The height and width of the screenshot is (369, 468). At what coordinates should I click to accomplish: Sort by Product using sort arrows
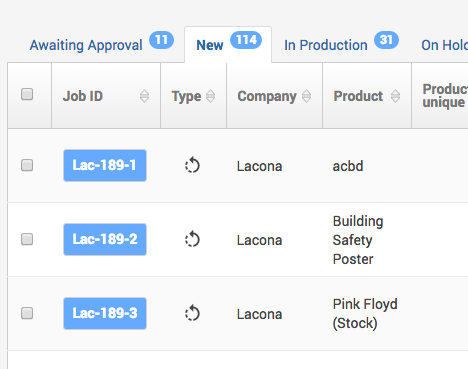click(x=395, y=96)
